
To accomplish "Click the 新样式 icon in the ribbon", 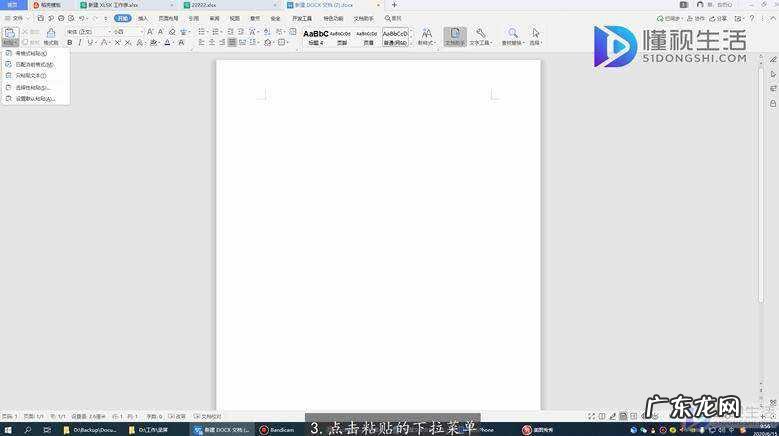I will tap(426, 37).
